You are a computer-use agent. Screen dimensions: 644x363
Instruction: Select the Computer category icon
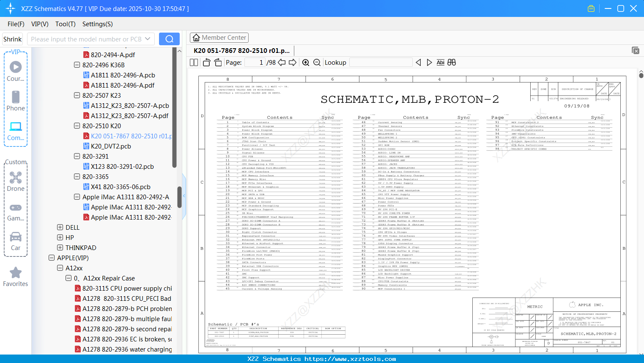[16, 131]
